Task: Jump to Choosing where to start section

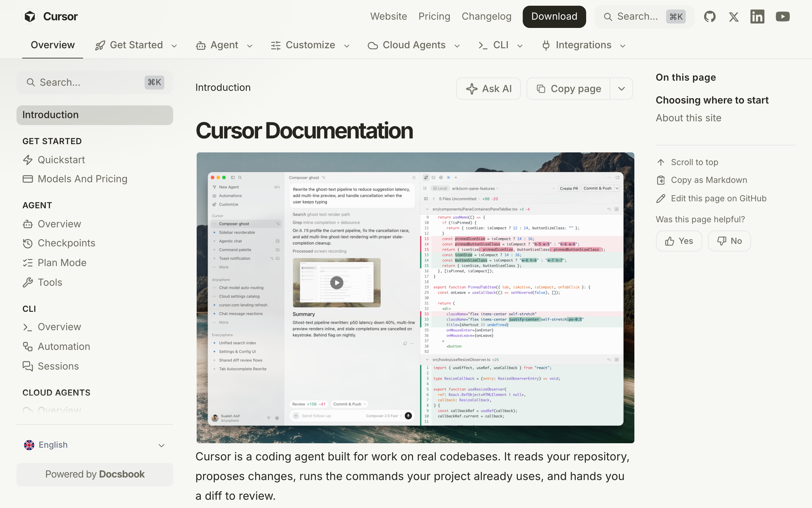Action: (712, 100)
